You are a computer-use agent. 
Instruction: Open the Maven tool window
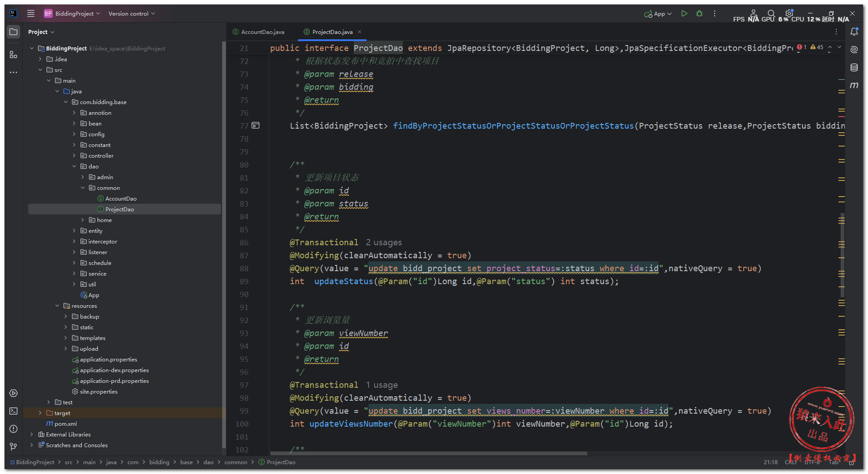click(x=854, y=85)
